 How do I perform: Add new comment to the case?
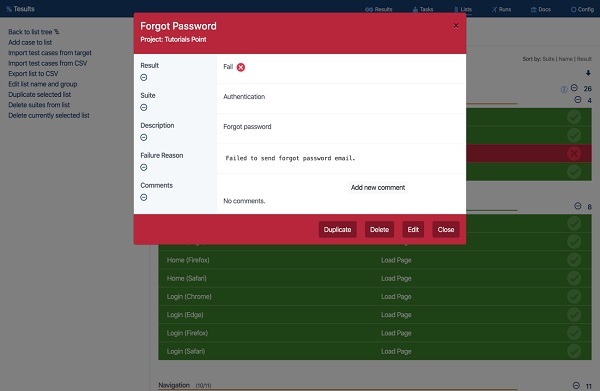pos(378,187)
